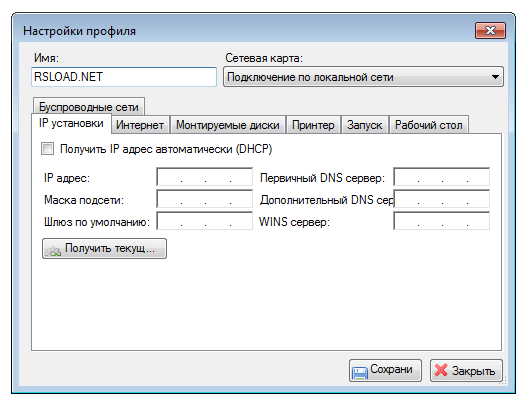Focus the Маска подсети input field
Image resolution: width=527 pixels, height=397 pixels.
[x=204, y=199]
